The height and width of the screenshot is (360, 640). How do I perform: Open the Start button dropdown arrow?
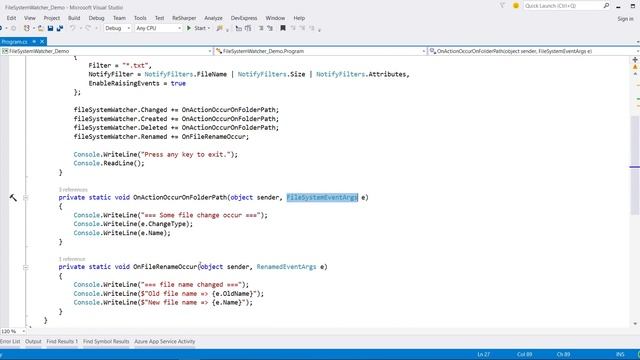209,28
